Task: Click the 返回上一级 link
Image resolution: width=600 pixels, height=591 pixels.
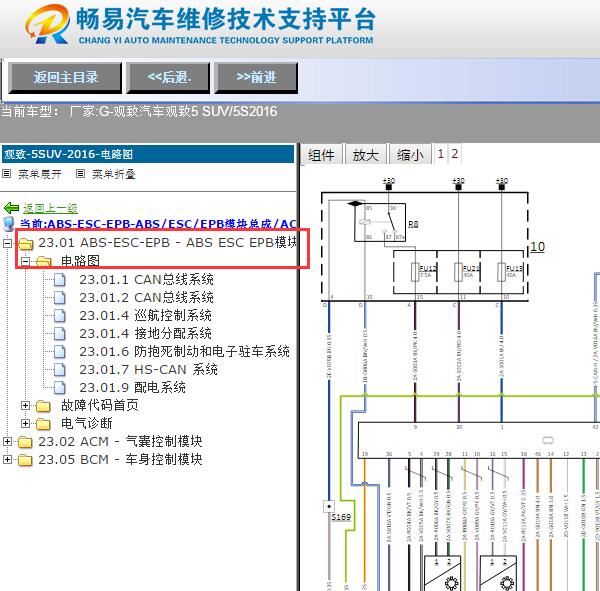Action: click(50, 208)
